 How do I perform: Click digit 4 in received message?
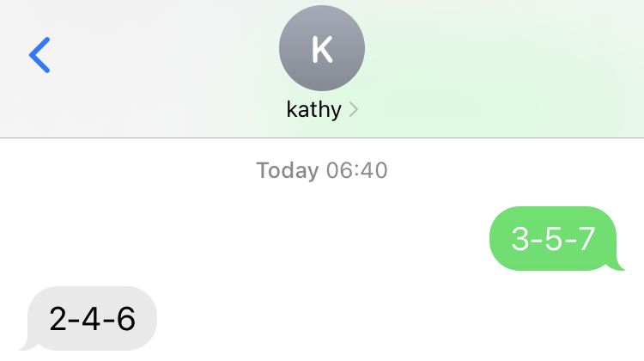click(x=91, y=319)
